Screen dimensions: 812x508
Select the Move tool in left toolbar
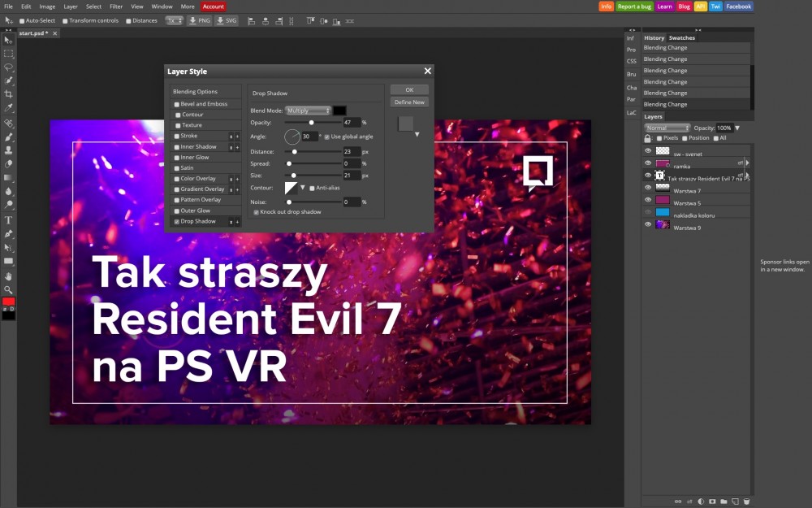8,40
